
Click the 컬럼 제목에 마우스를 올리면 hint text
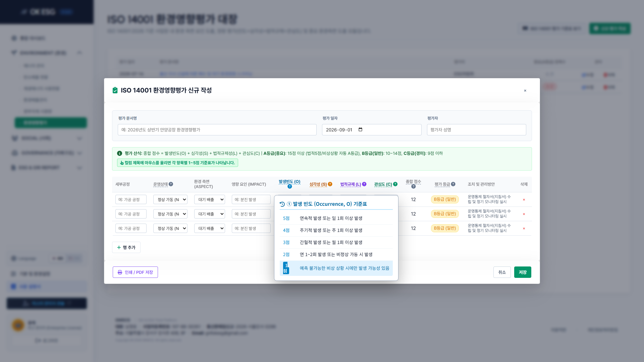[180, 163]
